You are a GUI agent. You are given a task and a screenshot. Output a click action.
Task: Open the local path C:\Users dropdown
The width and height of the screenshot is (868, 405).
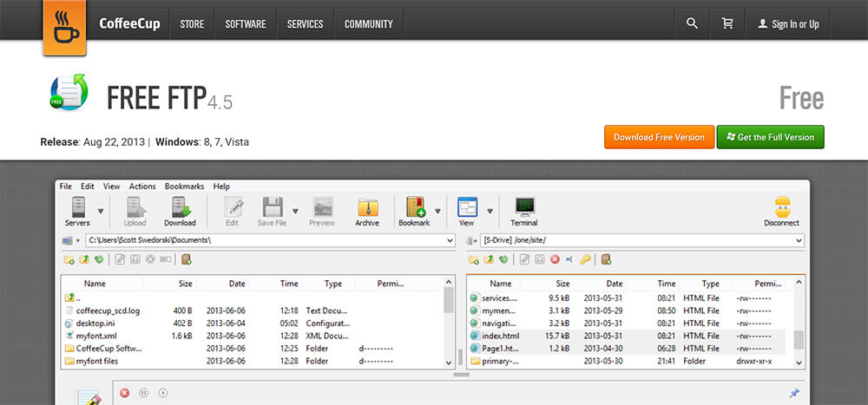450,241
